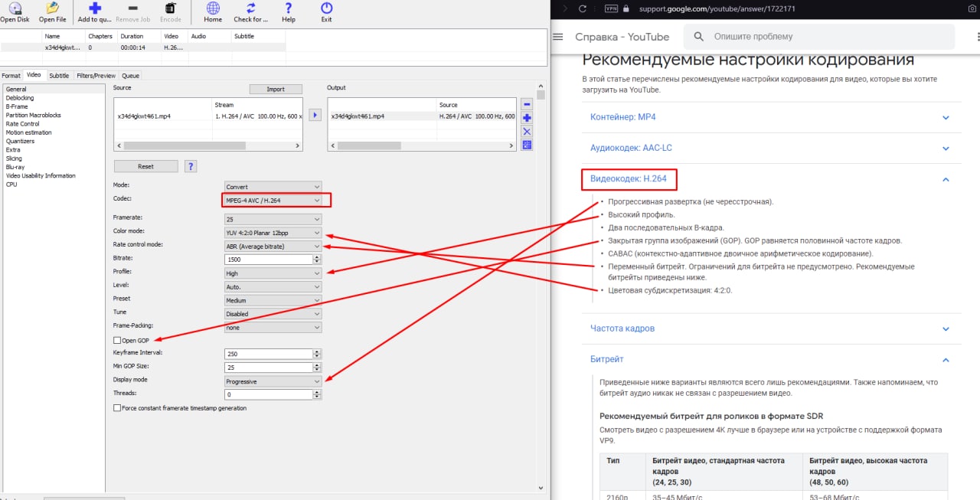Click the Encode toolbar icon
Viewport: 980px width, 500px height.
click(171, 8)
